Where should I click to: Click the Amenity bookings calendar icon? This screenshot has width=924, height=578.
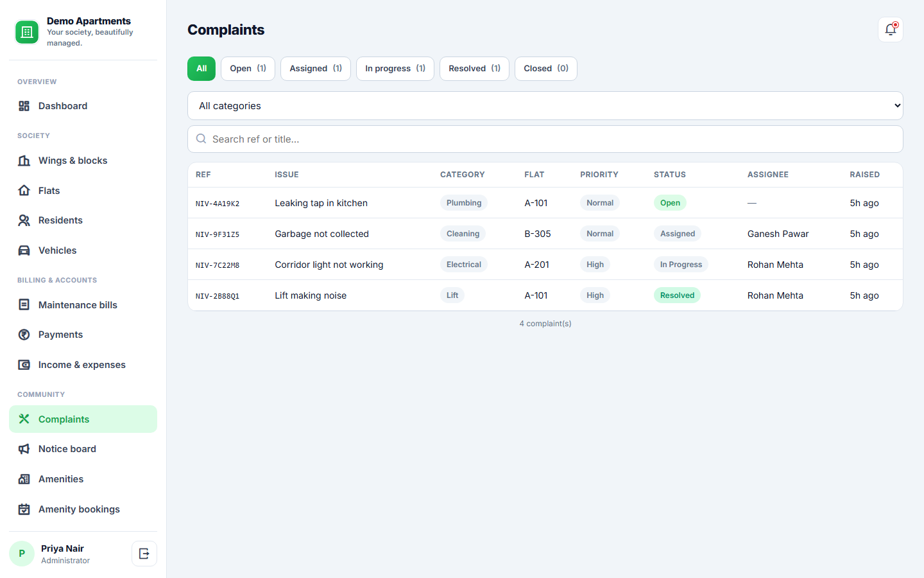click(x=24, y=509)
